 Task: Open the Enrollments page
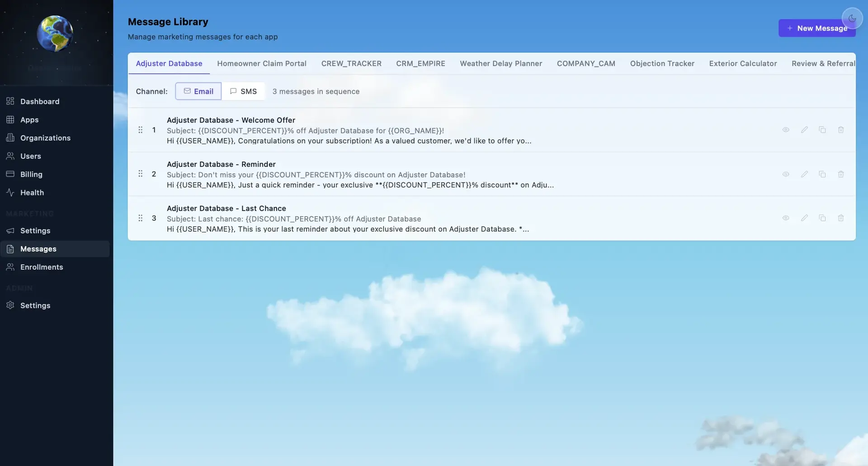(42, 267)
